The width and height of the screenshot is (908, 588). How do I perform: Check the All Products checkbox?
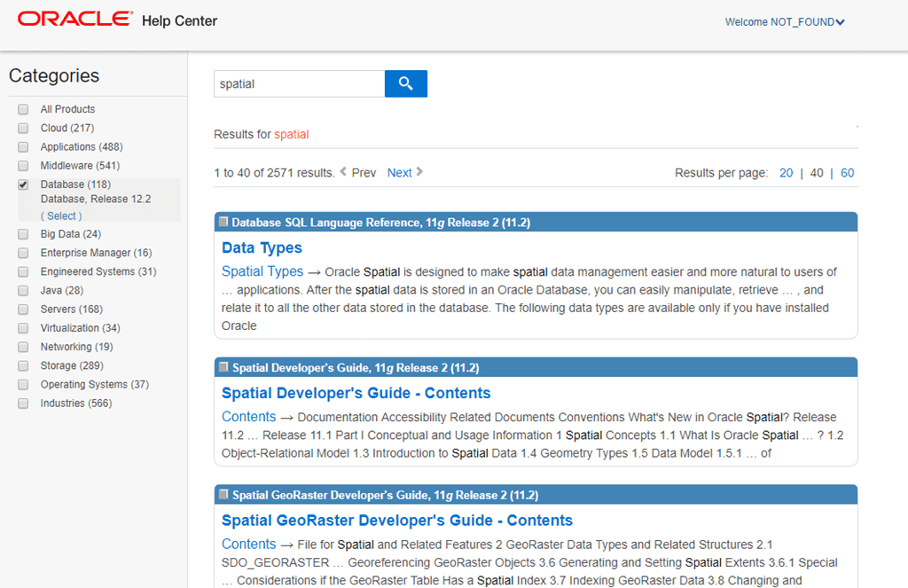click(23, 109)
